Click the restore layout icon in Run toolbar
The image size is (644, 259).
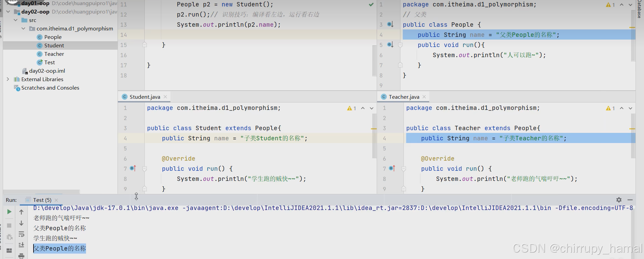pyautogui.click(x=9, y=250)
